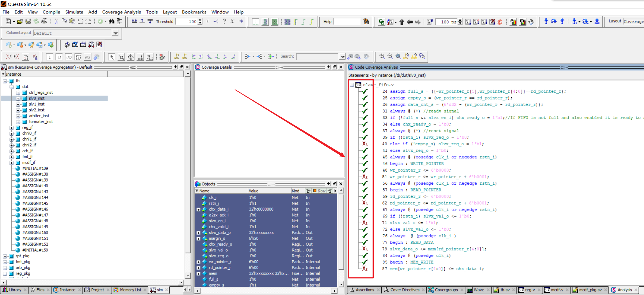
Task: Collapse the slave_fifo.v statements listing
Action: tap(352, 84)
